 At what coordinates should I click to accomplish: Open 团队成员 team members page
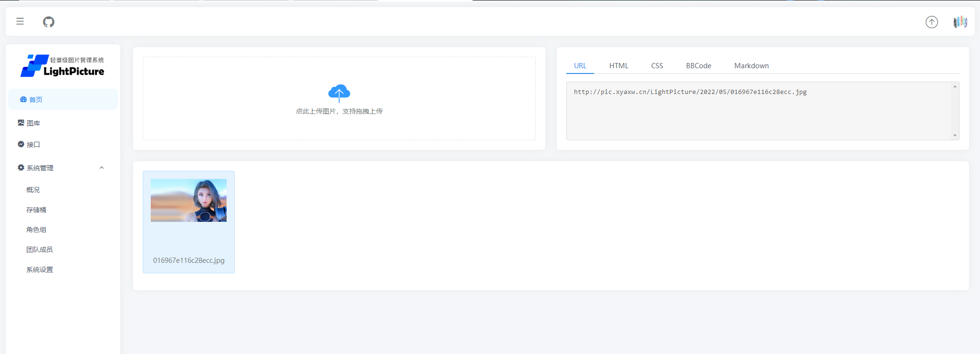tap(40, 250)
